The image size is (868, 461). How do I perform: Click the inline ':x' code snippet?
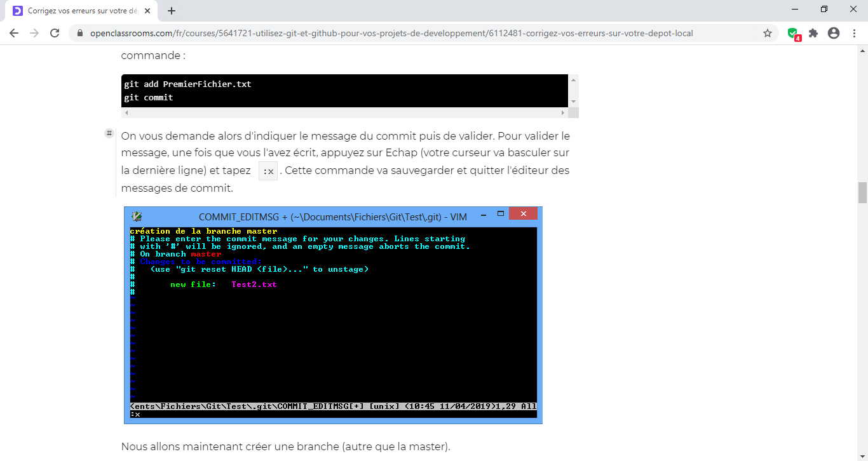click(268, 170)
